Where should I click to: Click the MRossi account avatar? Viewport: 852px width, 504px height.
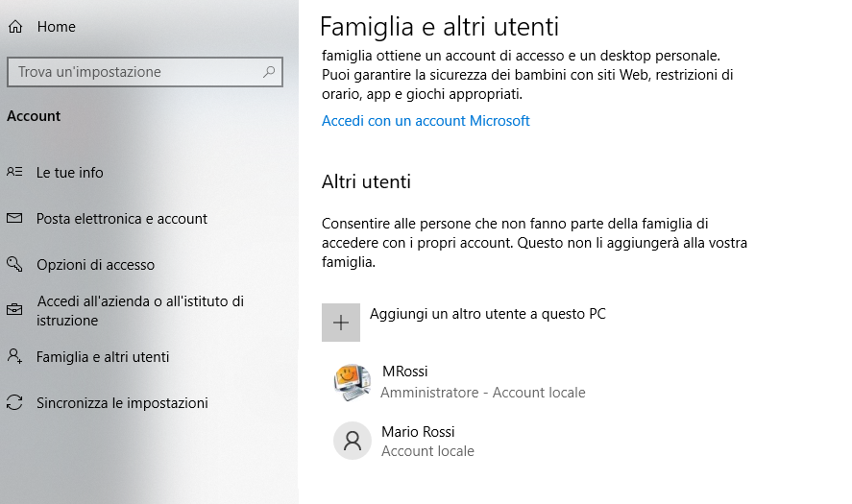353,382
